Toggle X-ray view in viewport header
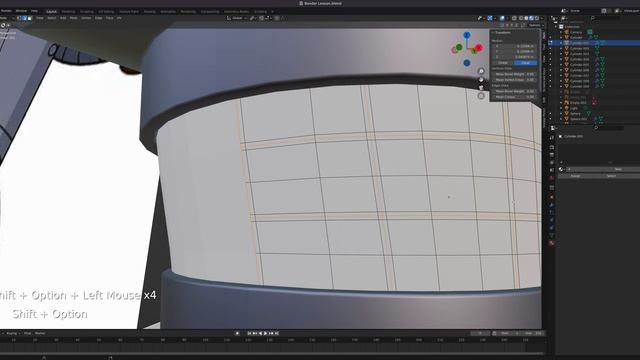Viewport: 640px width, 360px height. coord(514,18)
